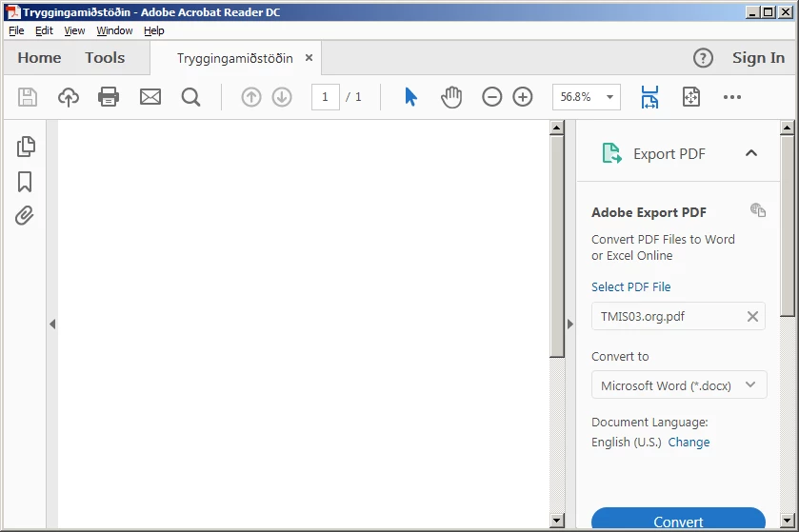Open the zoom level 56.8% dropdown
799x532 pixels.
(x=609, y=97)
